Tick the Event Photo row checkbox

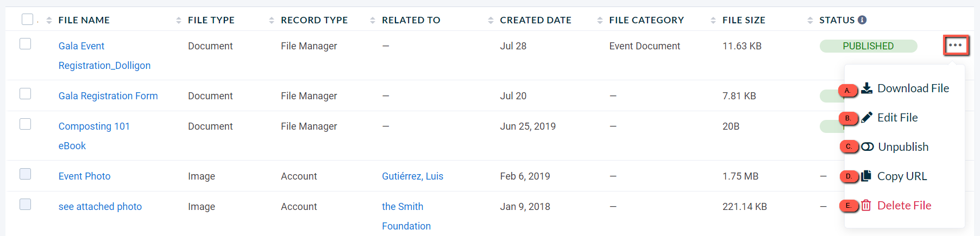25,174
